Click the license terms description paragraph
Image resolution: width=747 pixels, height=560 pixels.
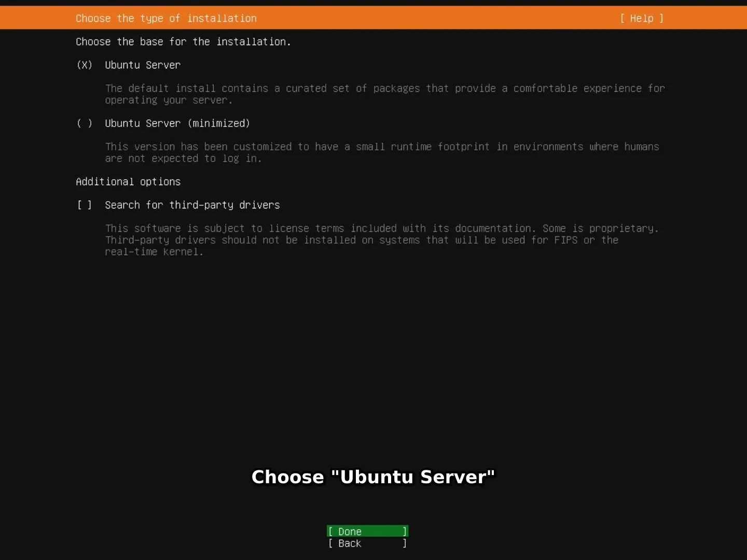click(382, 240)
